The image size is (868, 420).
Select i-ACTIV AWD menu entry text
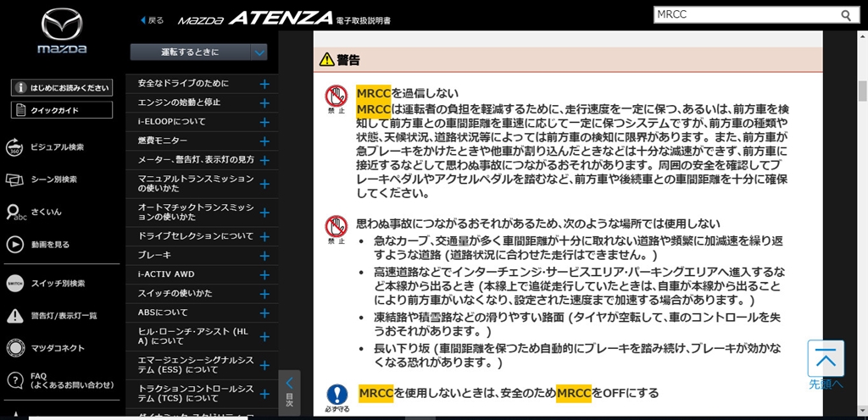coord(166,274)
